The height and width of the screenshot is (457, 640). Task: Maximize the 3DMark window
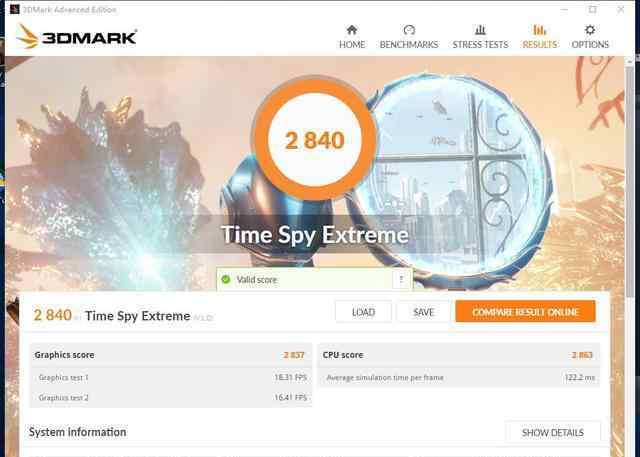[x=593, y=9]
